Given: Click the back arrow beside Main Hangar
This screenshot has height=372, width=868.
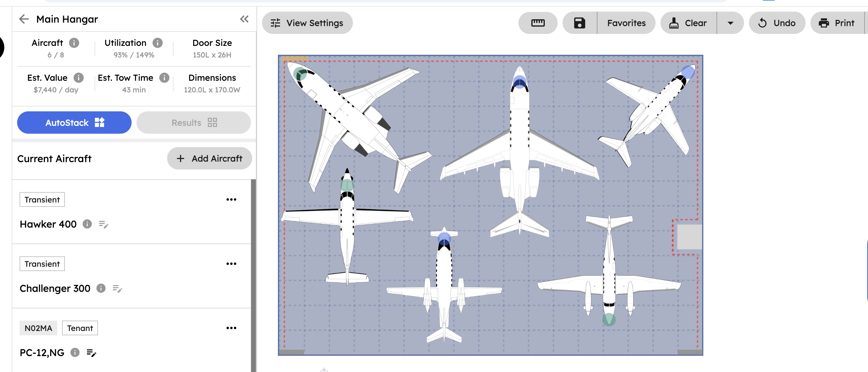Looking at the screenshot, I should (24, 19).
